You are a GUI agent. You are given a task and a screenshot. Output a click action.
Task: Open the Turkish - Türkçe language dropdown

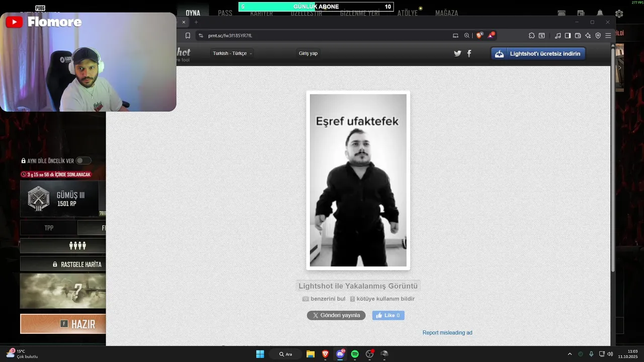tap(232, 53)
